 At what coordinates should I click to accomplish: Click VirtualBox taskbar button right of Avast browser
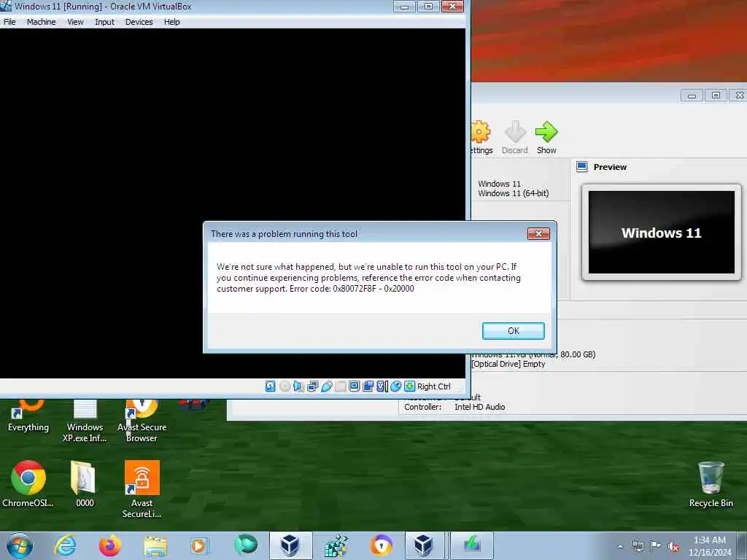tap(424, 545)
